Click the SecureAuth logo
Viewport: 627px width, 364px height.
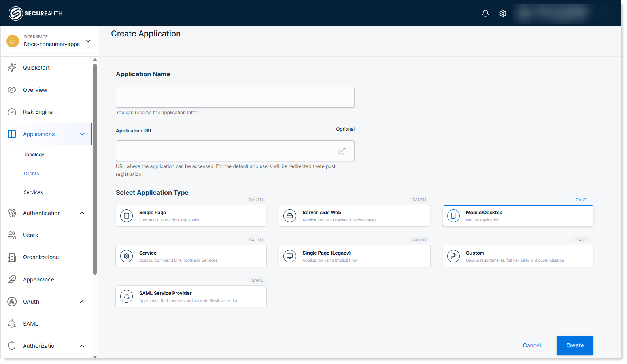(36, 13)
